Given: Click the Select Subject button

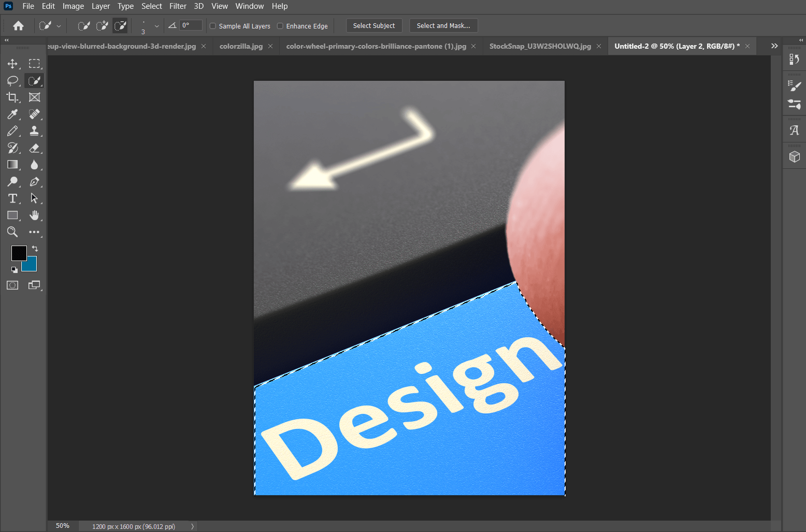Looking at the screenshot, I should point(374,25).
